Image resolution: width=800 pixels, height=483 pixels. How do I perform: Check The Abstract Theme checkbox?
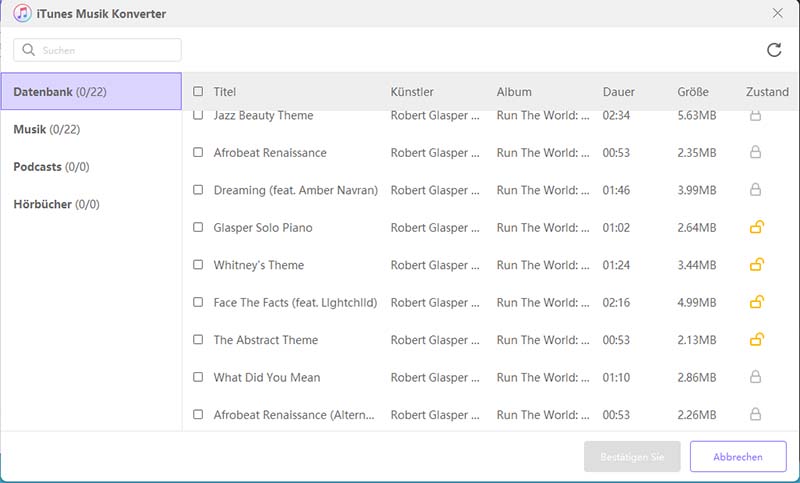198,340
